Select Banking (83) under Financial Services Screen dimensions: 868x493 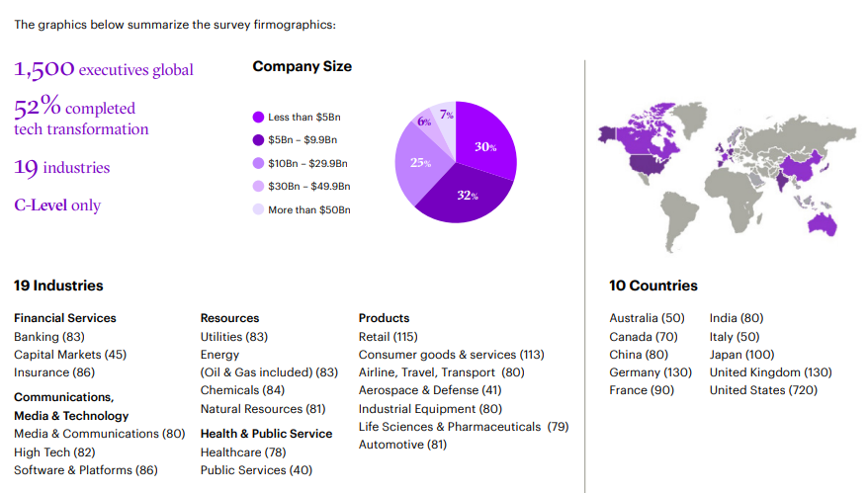pos(49,337)
